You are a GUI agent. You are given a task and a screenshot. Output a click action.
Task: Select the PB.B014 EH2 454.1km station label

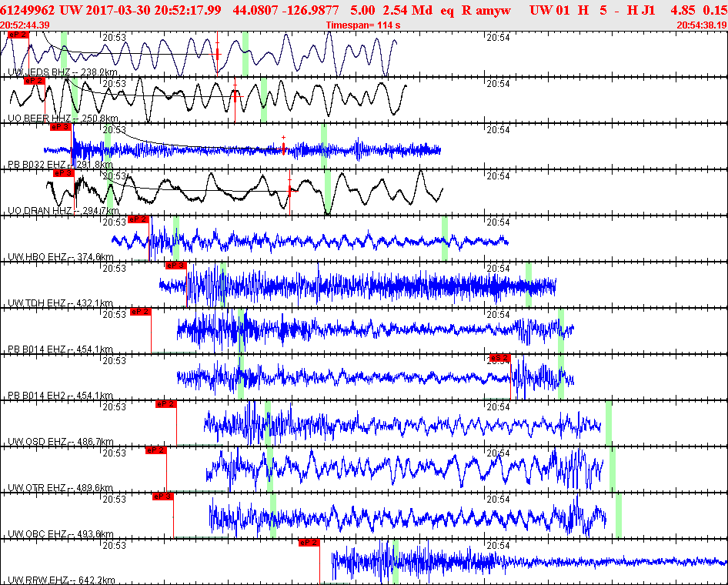(x=60, y=396)
